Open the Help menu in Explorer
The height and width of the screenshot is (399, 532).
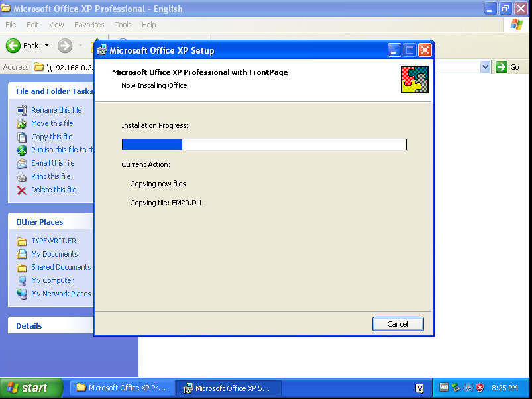tap(148, 25)
